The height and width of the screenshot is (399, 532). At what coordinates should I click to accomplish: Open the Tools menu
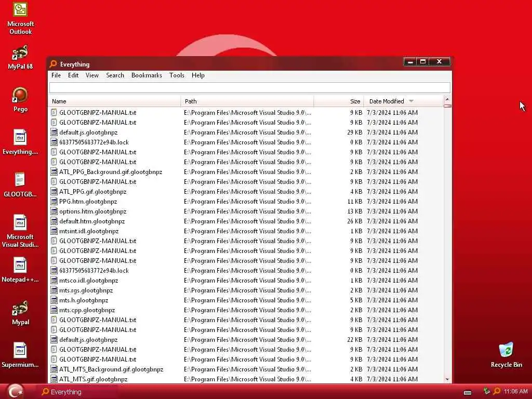point(177,75)
